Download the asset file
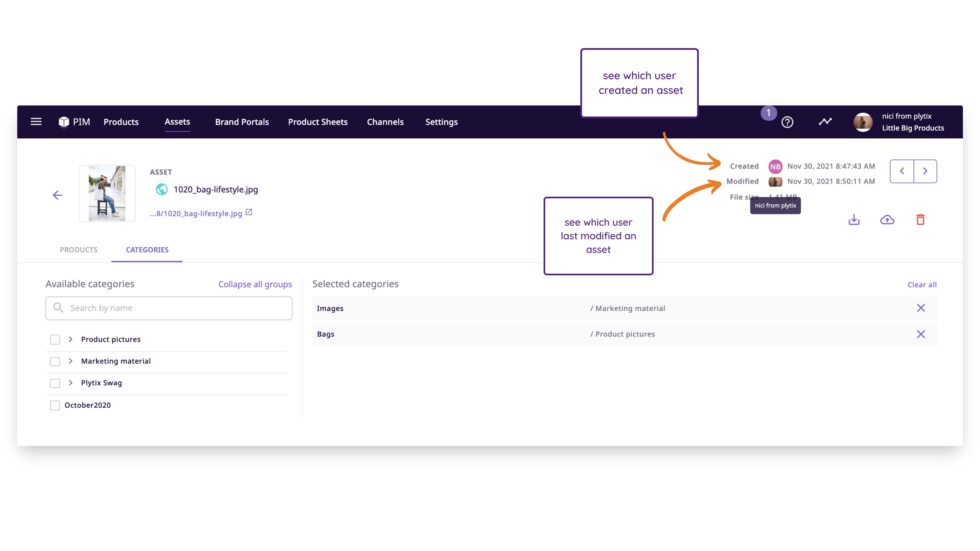Viewport: 980px width, 551px height. (x=854, y=220)
